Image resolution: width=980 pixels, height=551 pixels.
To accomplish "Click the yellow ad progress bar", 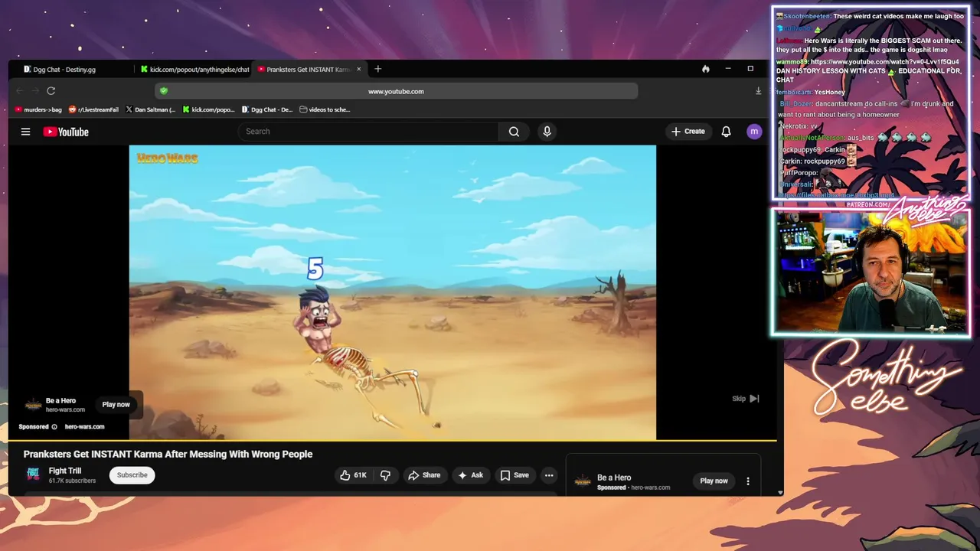I will coord(392,441).
